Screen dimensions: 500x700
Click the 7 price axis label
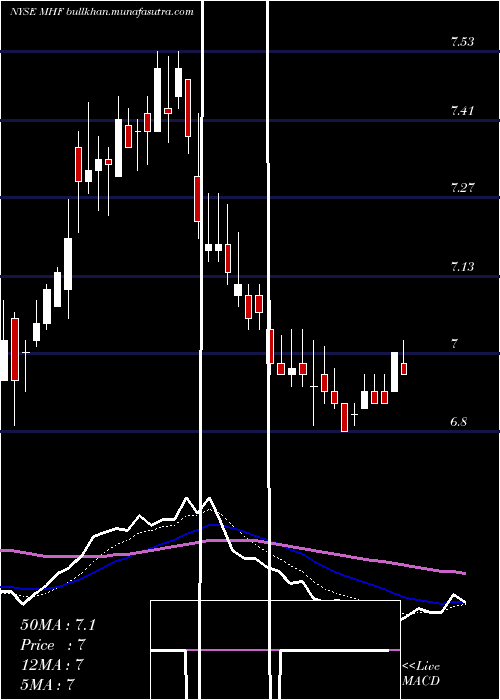pyautogui.click(x=455, y=344)
